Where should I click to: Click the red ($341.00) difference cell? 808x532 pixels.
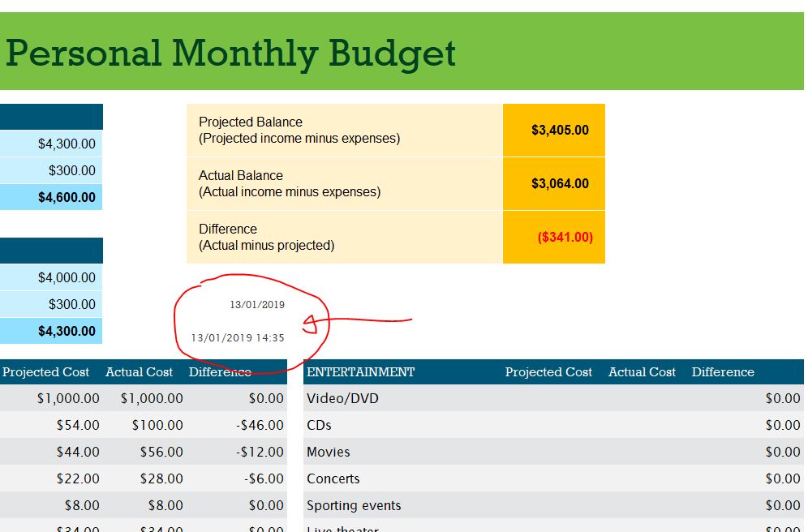[x=564, y=238]
